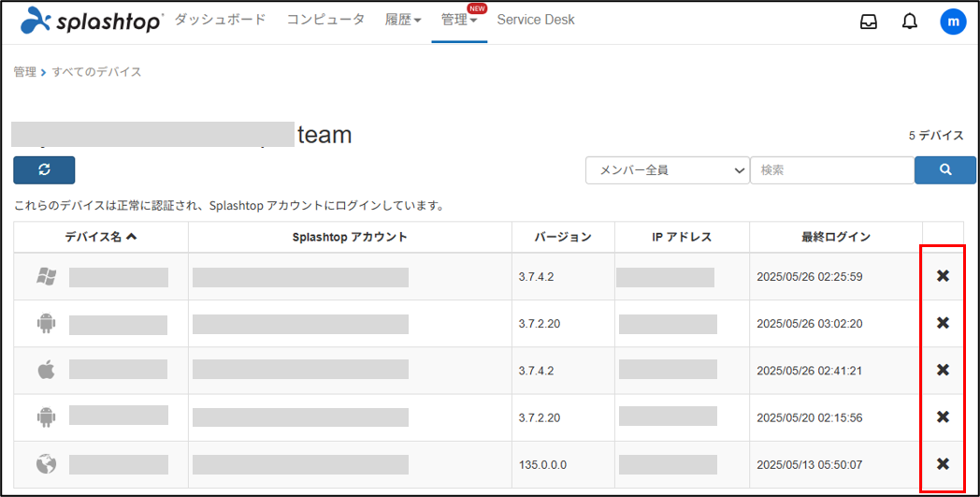The height and width of the screenshot is (497, 980).
Task: Open the inbox tray icon
Action: tap(869, 22)
